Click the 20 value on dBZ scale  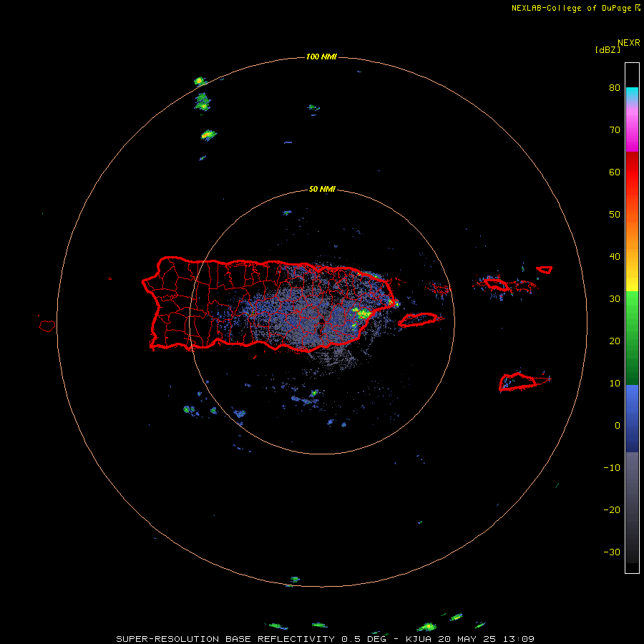click(x=615, y=341)
